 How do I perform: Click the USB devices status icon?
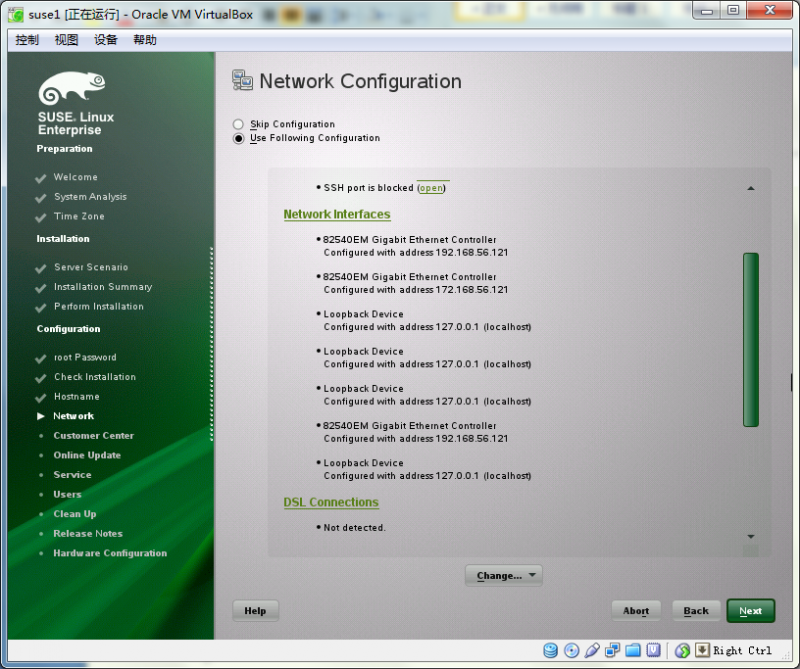click(591, 650)
